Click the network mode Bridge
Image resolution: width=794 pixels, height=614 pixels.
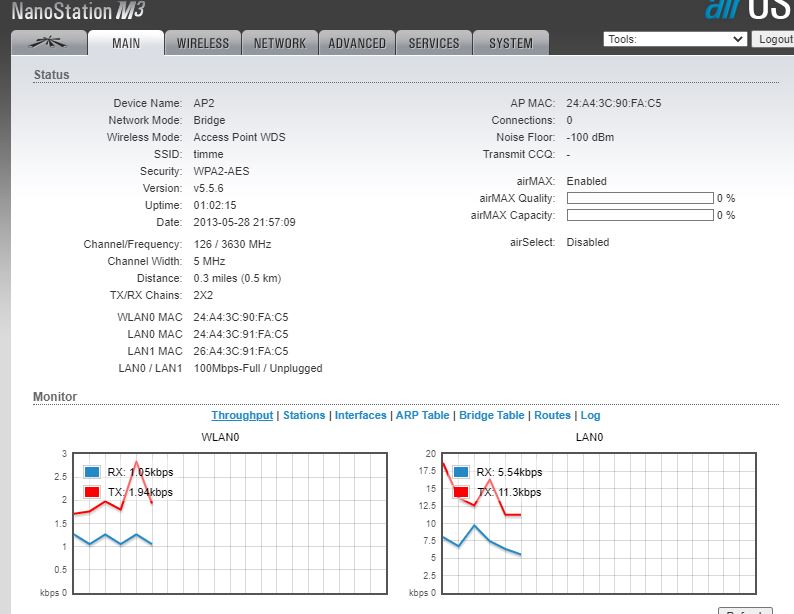pos(209,120)
